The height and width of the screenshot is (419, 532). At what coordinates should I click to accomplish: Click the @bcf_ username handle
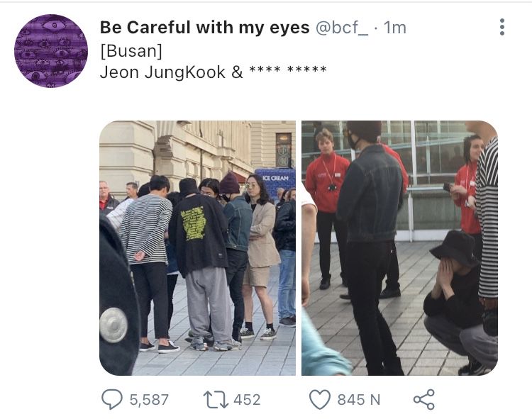pyautogui.click(x=342, y=28)
